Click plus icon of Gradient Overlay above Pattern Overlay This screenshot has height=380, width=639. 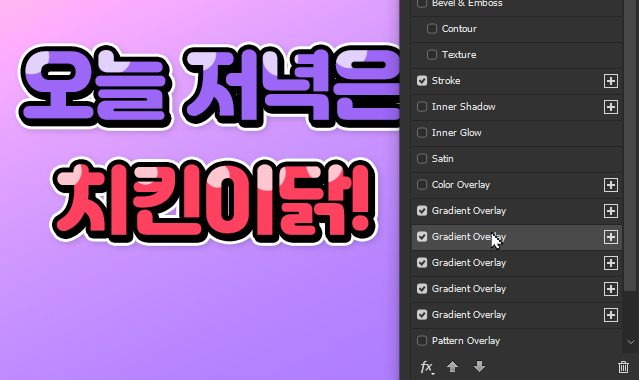point(610,315)
